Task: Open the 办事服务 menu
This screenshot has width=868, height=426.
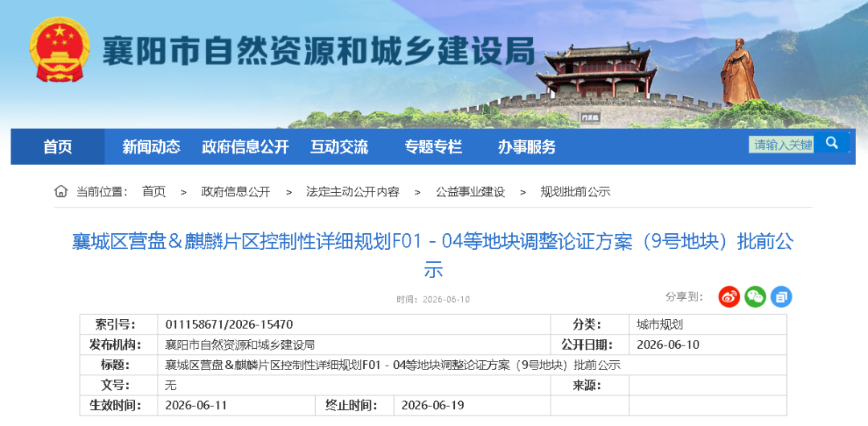Action: 526,147
